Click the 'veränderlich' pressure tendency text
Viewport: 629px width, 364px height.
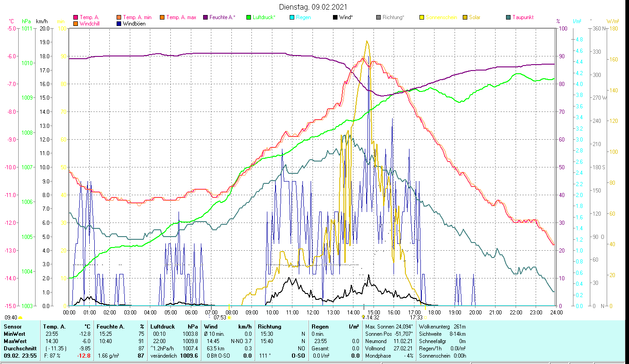point(163,356)
